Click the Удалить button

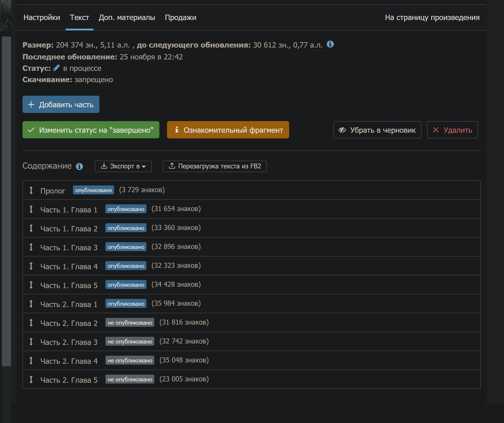[x=452, y=130]
